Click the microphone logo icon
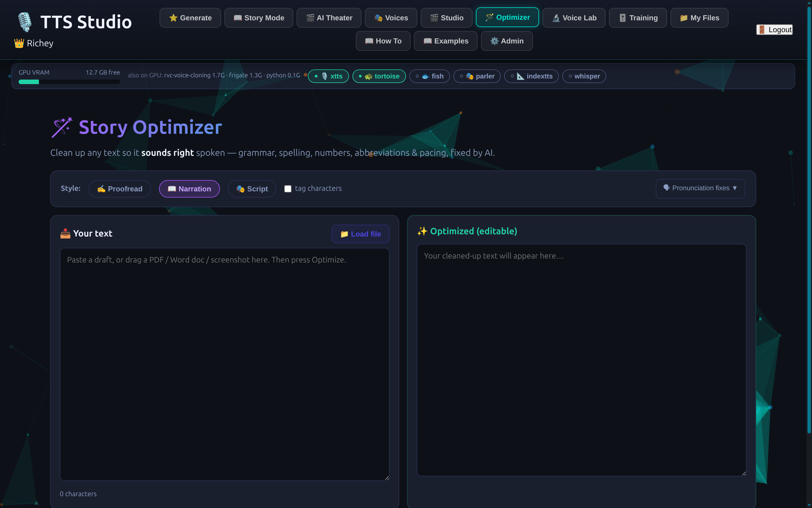The height and width of the screenshot is (508, 812). (x=25, y=22)
